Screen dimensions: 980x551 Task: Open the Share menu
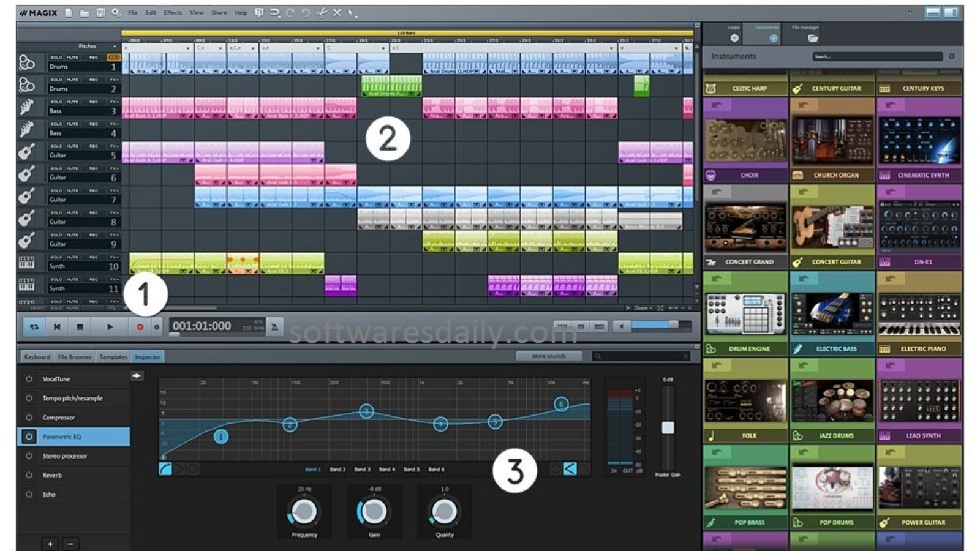click(219, 12)
